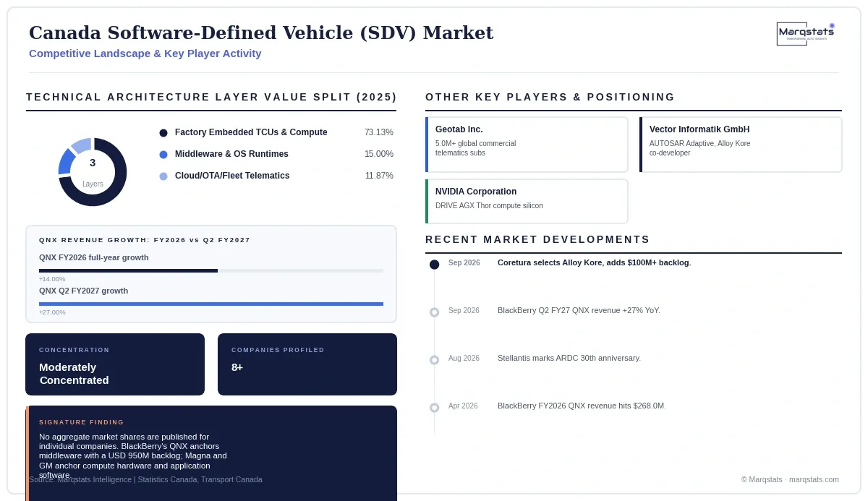Viewport: 868px width, 501px height.
Task: Click the Competitive Landscape & Key Player Activity subtitle
Action: pyautogui.click(x=145, y=53)
